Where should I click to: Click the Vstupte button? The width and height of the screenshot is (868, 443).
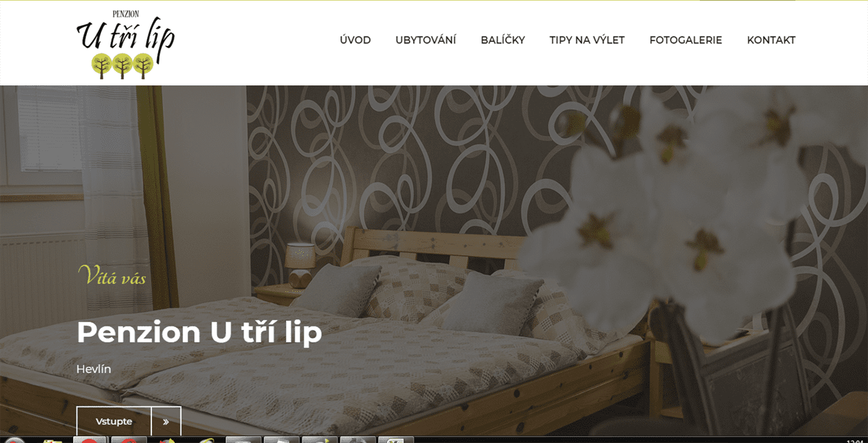pos(114,421)
